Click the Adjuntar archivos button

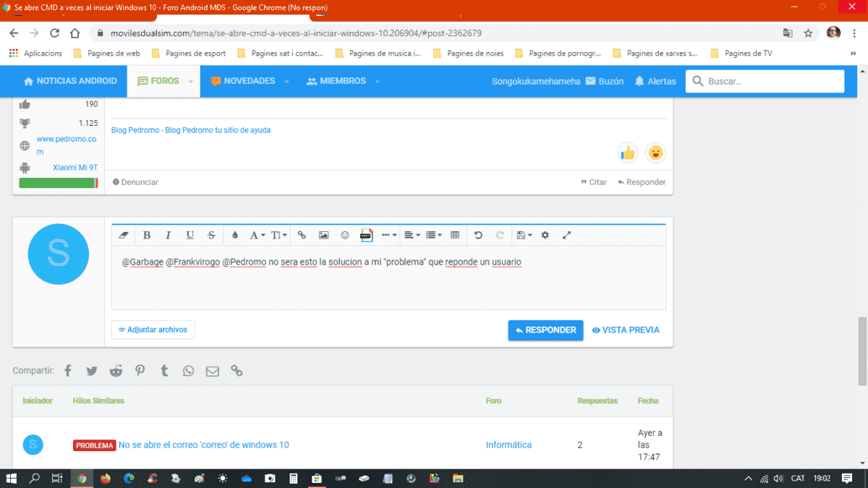[153, 330]
